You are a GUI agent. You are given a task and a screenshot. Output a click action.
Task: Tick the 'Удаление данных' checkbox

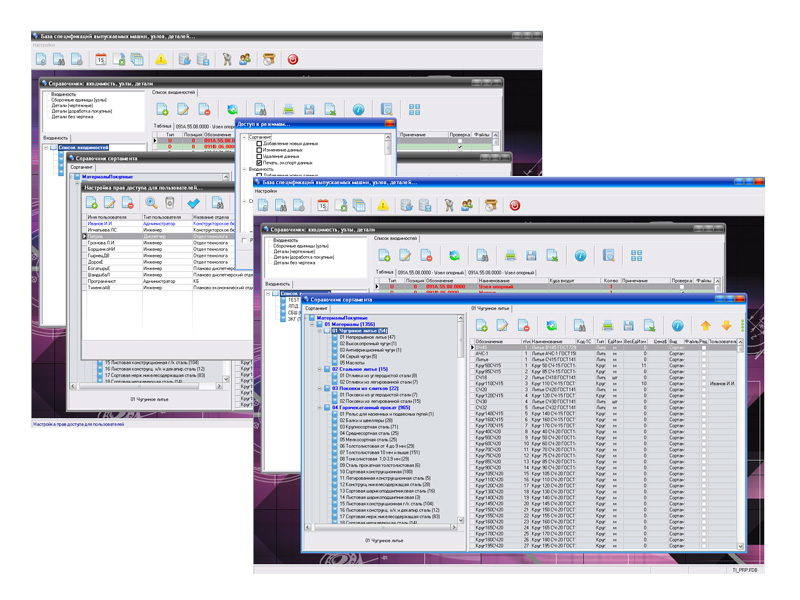(x=260, y=156)
